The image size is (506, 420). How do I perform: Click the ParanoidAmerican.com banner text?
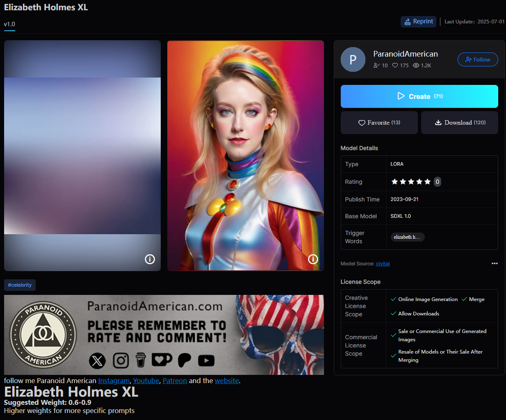155,306
